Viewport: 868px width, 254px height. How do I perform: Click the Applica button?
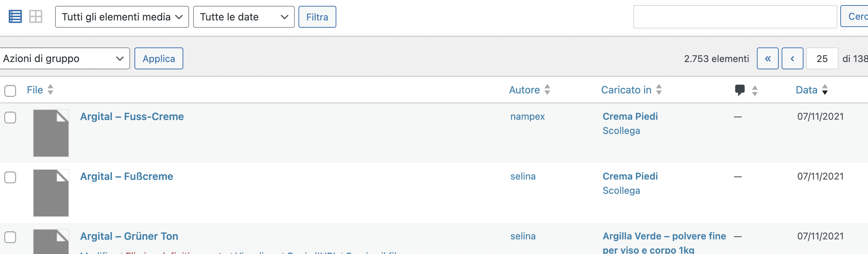click(159, 58)
